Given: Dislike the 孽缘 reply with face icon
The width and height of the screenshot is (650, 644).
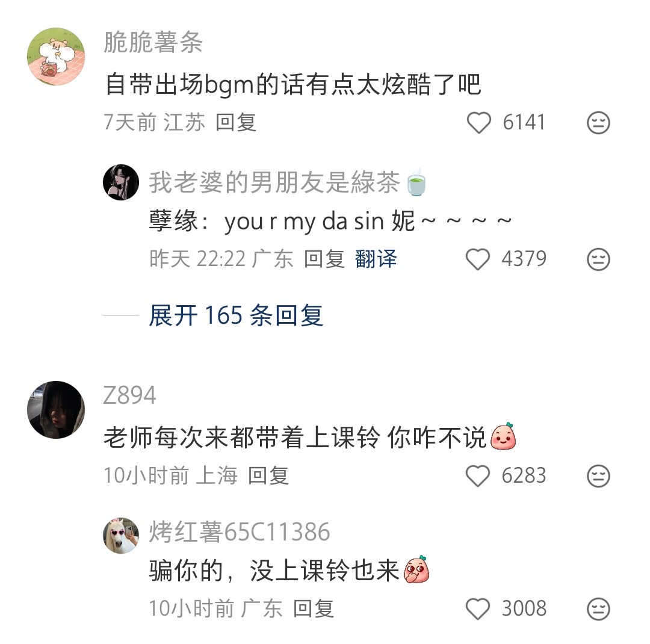Looking at the screenshot, I should pos(598,259).
